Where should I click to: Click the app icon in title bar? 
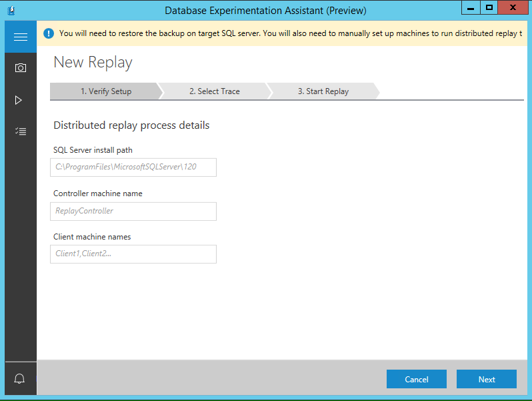11,10
